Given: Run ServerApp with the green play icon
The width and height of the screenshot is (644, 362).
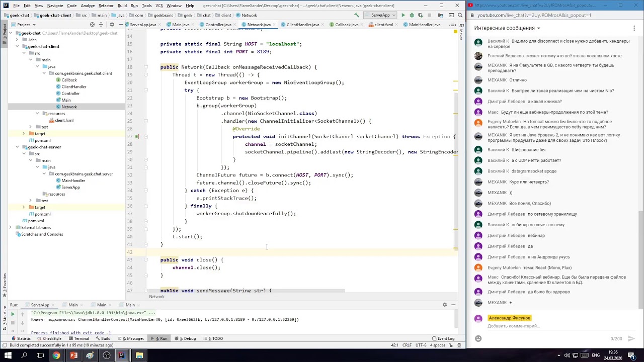Looking at the screenshot, I should [x=403, y=15].
